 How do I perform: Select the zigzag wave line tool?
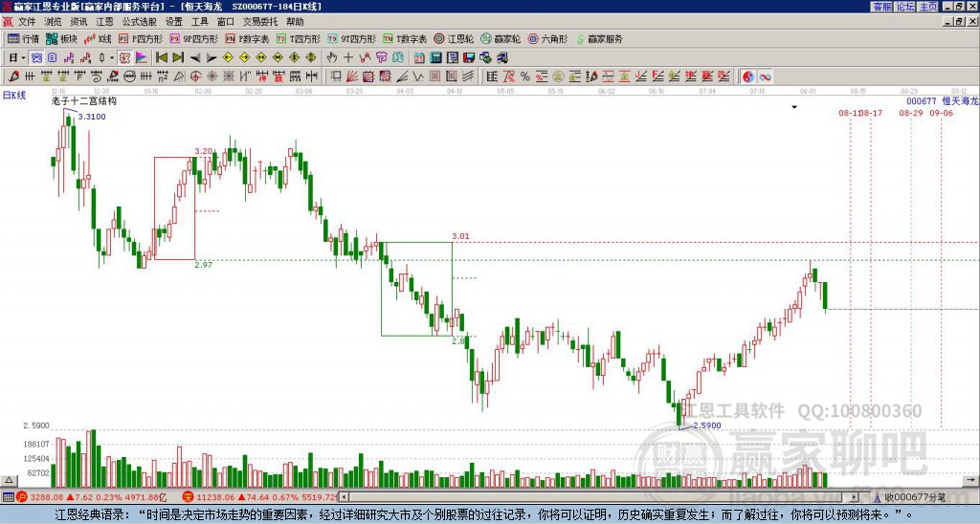pos(418,76)
